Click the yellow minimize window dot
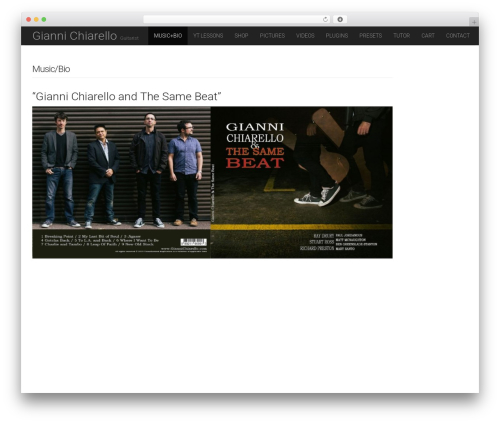500x423 pixels. coord(36,19)
